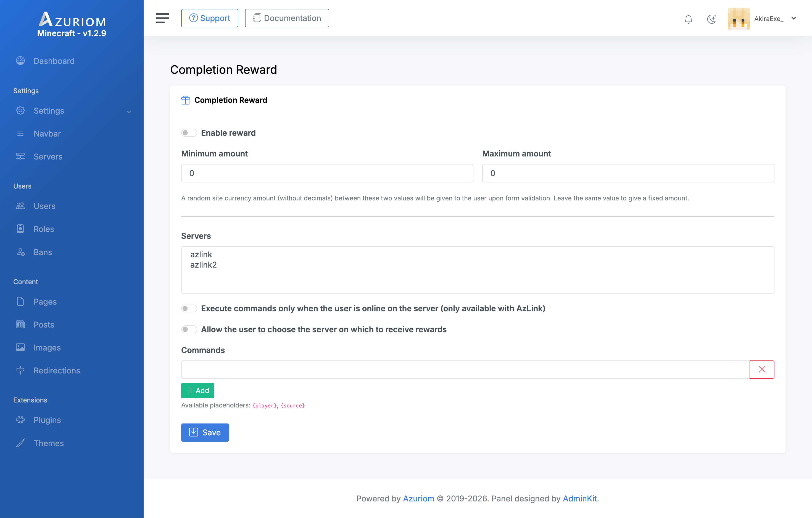Open the Dashboard gauge icon
Viewport: 812px width, 518px height.
pyautogui.click(x=20, y=61)
